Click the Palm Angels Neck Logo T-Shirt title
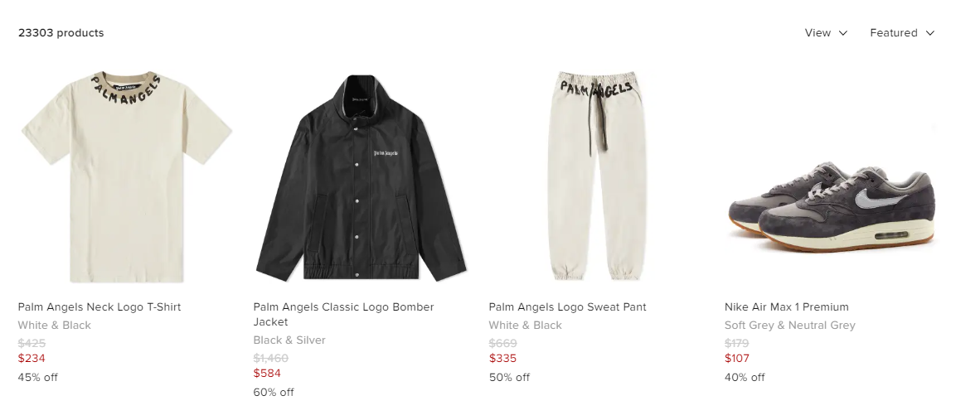 [99, 307]
